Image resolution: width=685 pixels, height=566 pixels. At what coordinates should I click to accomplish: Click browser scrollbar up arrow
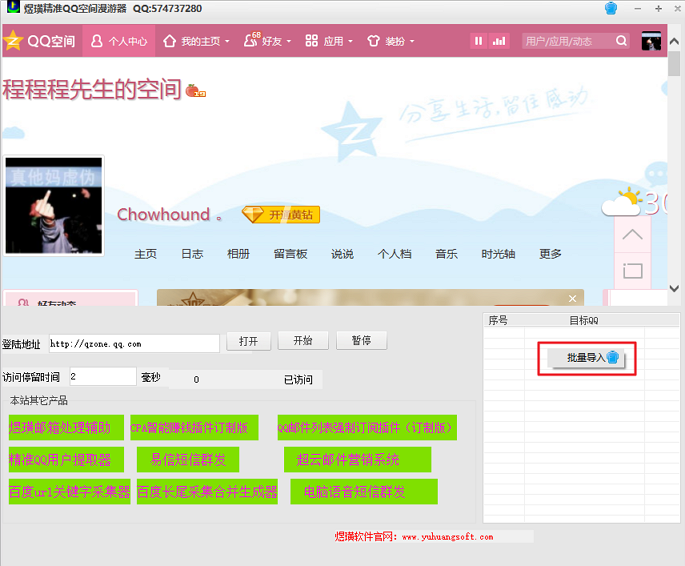click(674, 41)
